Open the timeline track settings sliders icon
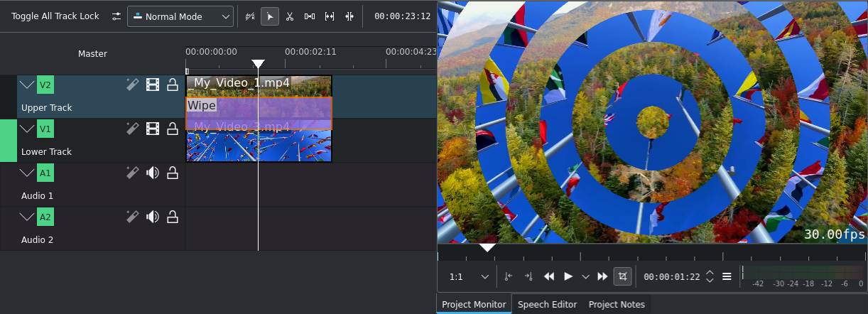Screen dimensions: 868x314 tap(116, 16)
